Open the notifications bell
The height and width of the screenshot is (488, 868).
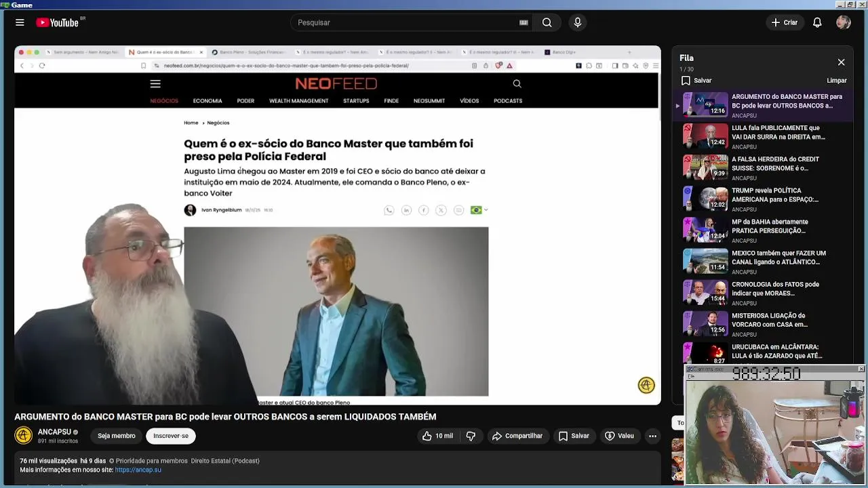[817, 22]
